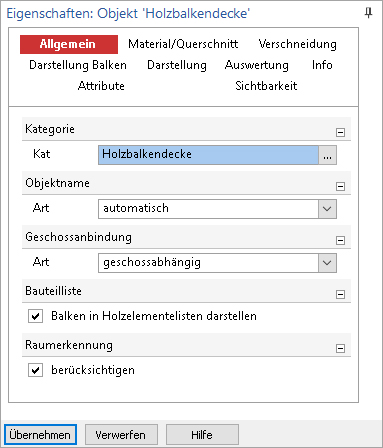Open the Objektname Art dropdown
383x448 pixels.
(217, 209)
